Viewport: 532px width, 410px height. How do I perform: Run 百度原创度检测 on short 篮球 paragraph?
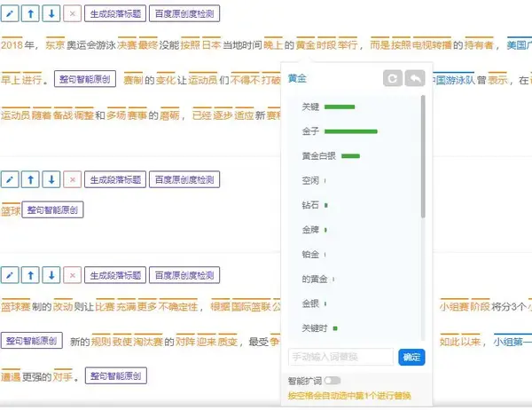tap(184, 179)
